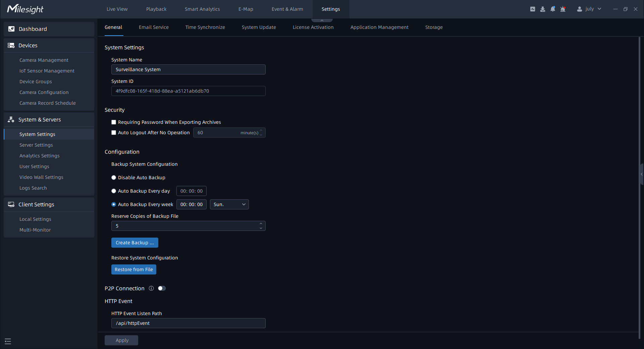Click the Dashboard icon in sidebar
This screenshot has height=349, width=644.
pyautogui.click(x=11, y=29)
